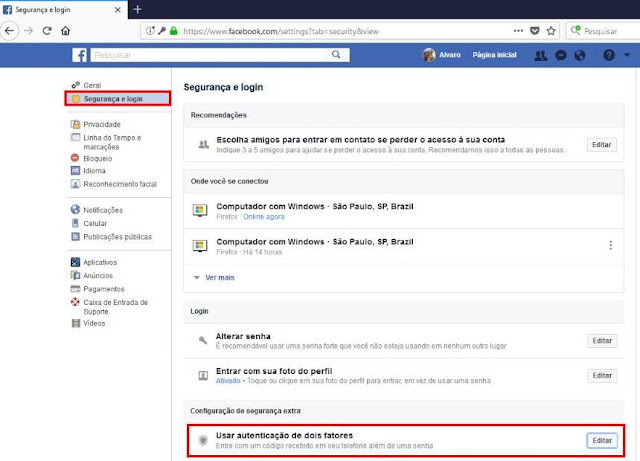Open new tab with the plus icon
640x461 pixels.
click(x=138, y=9)
